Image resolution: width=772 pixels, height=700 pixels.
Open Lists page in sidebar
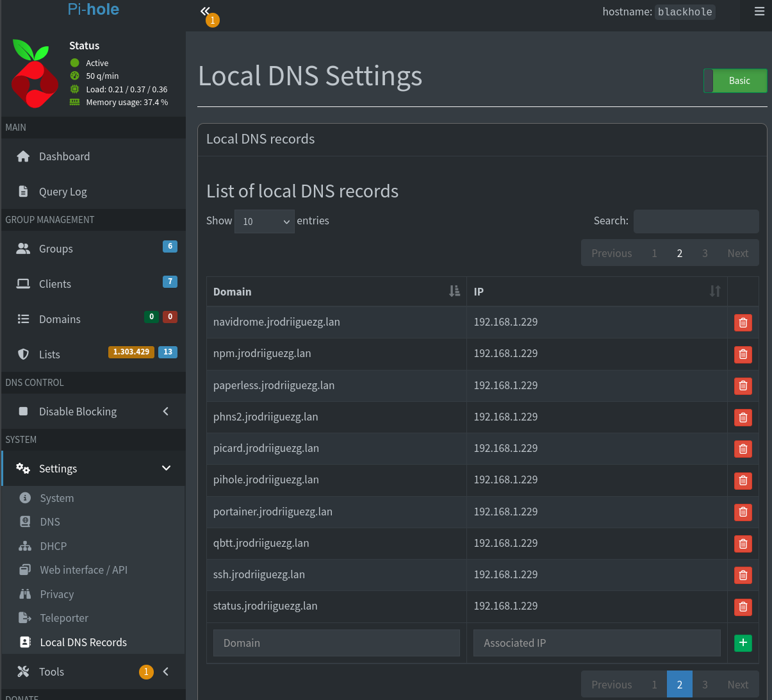[x=93, y=354]
